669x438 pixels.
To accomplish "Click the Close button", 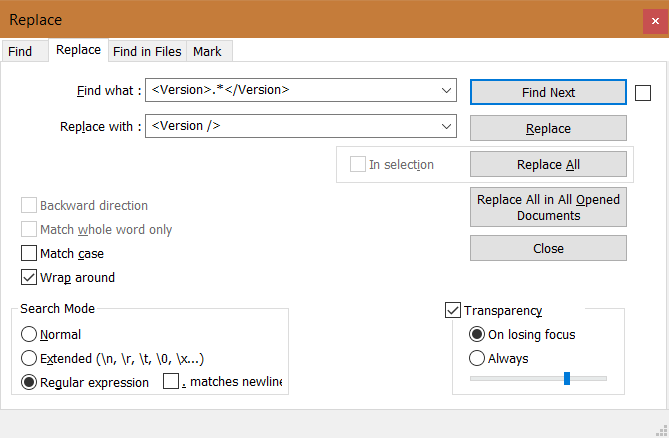I will pos(548,248).
